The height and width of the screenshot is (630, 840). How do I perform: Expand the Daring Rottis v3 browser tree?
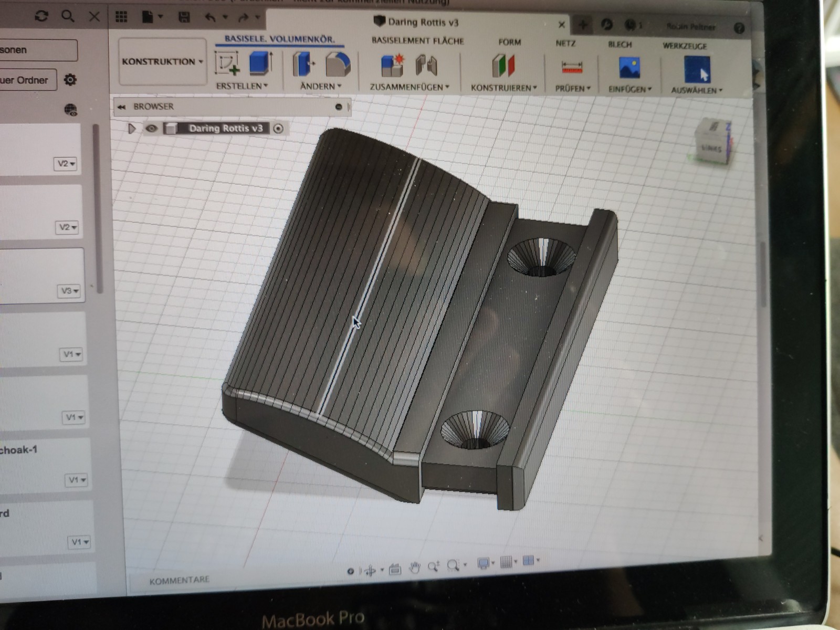tap(131, 129)
